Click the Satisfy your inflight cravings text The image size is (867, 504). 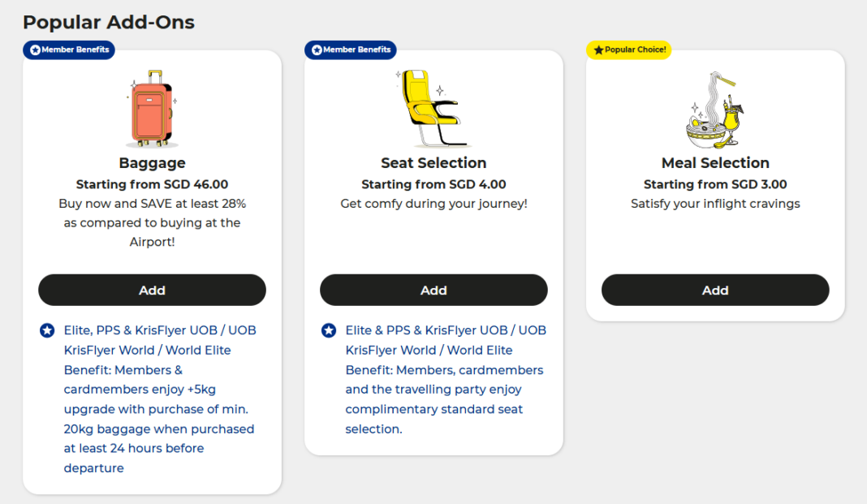[x=714, y=203]
